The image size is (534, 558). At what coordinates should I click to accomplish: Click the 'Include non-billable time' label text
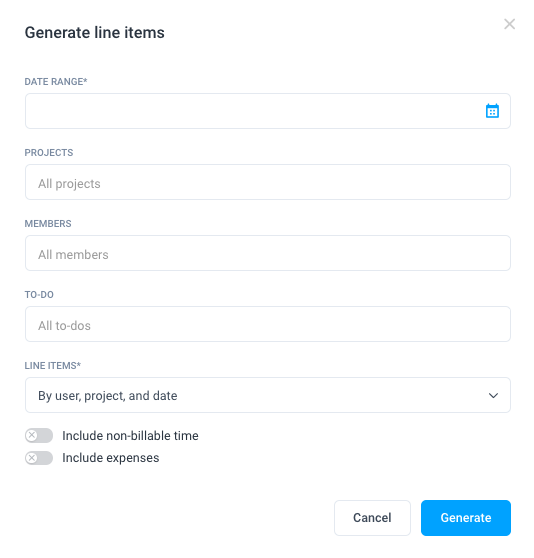[x=130, y=436]
